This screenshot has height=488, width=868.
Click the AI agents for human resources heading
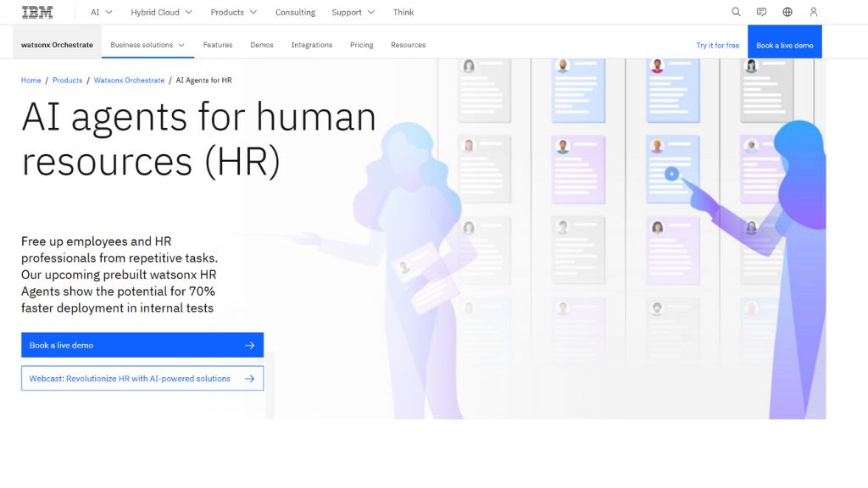[x=198, y=140]
